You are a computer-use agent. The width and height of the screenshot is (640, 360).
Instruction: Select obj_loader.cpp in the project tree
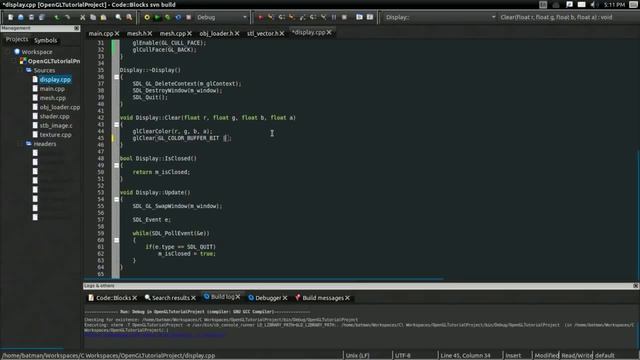pyautogui.click(x=60, y=107)
